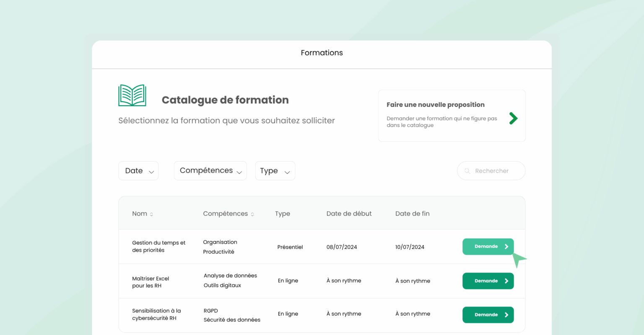Click the green chevron in new proposition card

pyautogui.click(x=513, y=119)
